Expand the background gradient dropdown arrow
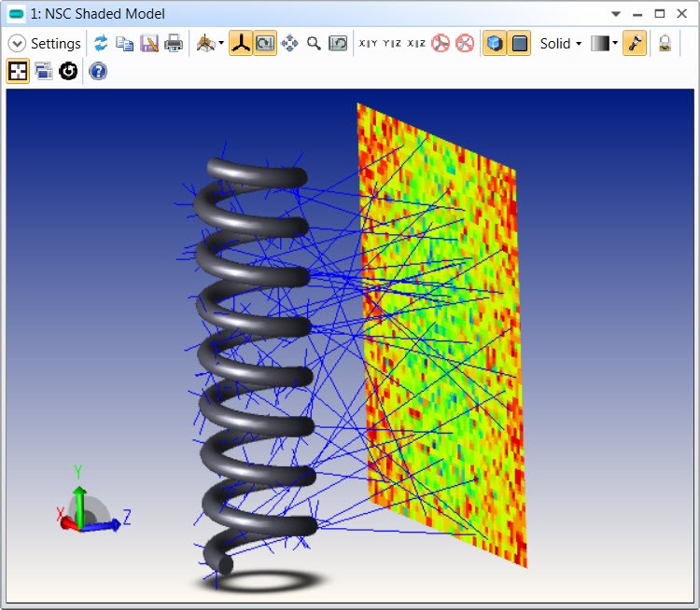The width and height of the screenshot is (700, 610). click(615, 43)
